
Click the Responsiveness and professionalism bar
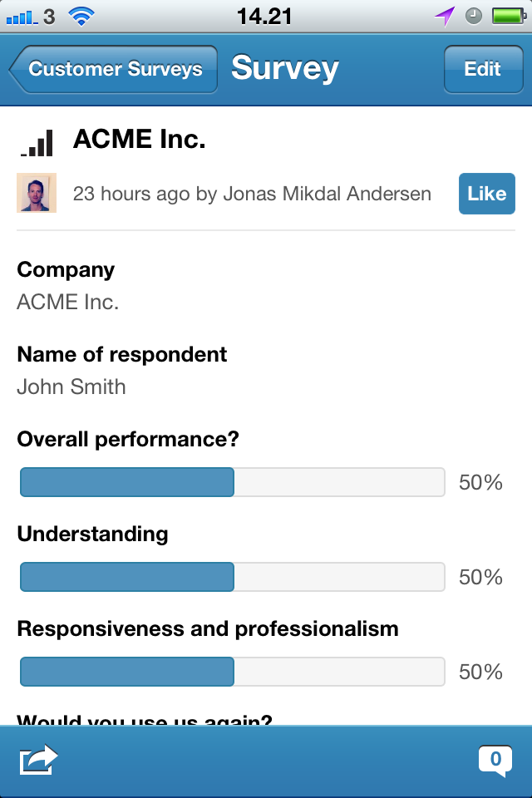(x=232, y=672)
